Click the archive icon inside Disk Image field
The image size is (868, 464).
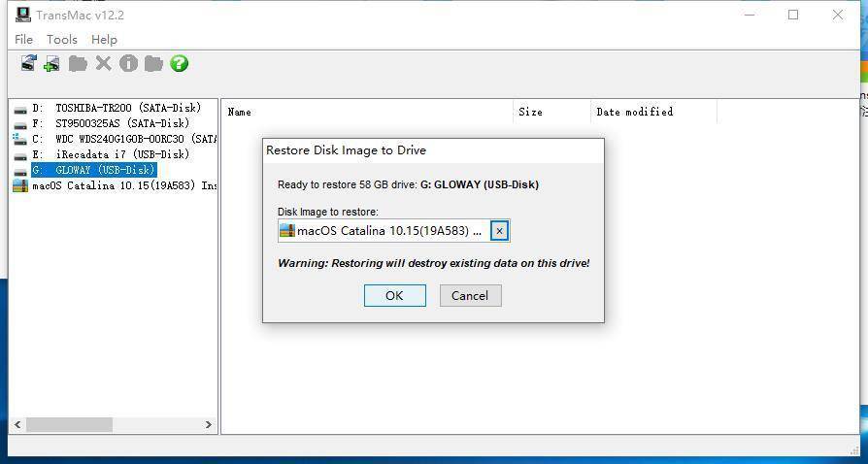point(286,231)
